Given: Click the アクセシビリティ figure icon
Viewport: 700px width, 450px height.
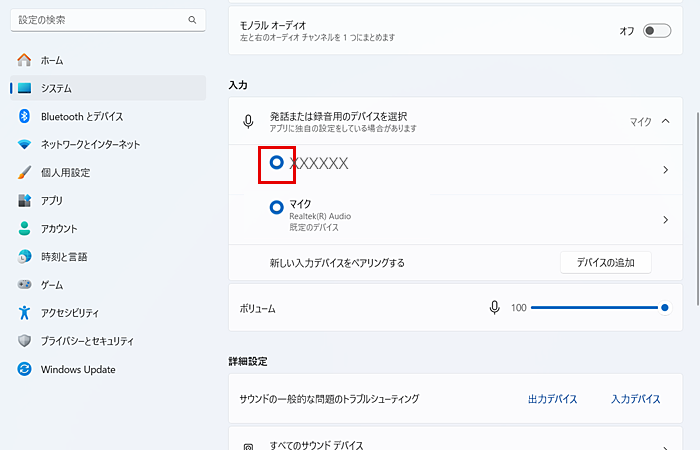Looking at the screenshot, I should [x=24, y=312].
